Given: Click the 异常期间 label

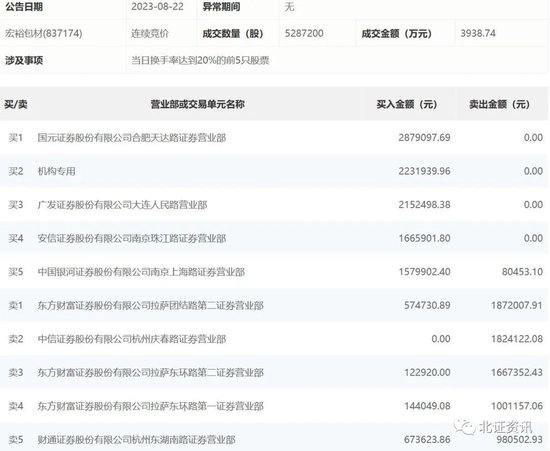Looking at the screenshot, I should pyautogui.click(x=221, y=7).
